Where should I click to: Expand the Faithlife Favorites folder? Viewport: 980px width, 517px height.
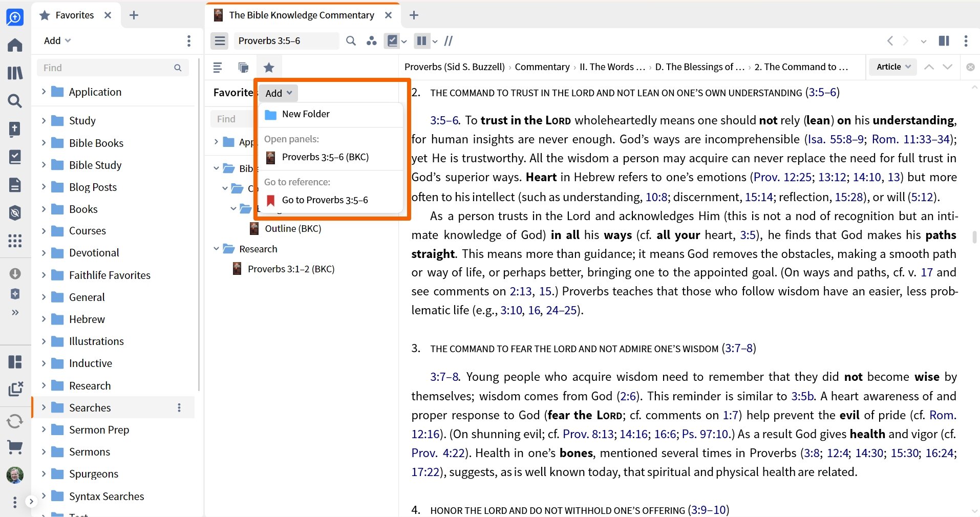coord(44,275)
